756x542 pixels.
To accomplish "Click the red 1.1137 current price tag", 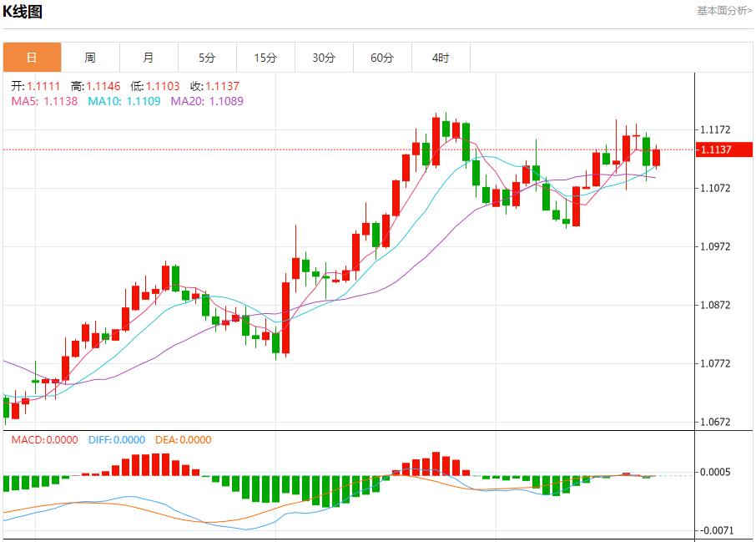I will tap(724, 149).
